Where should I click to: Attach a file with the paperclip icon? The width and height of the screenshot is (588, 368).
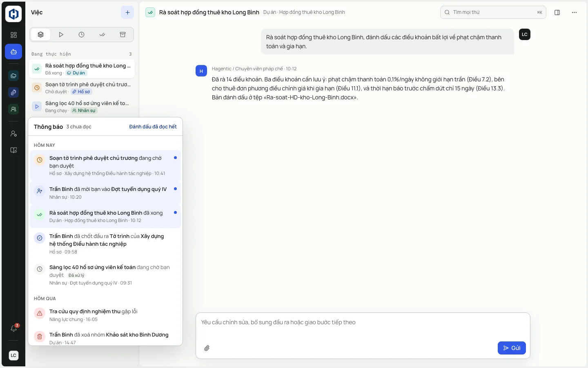click(x=207, y=348)
